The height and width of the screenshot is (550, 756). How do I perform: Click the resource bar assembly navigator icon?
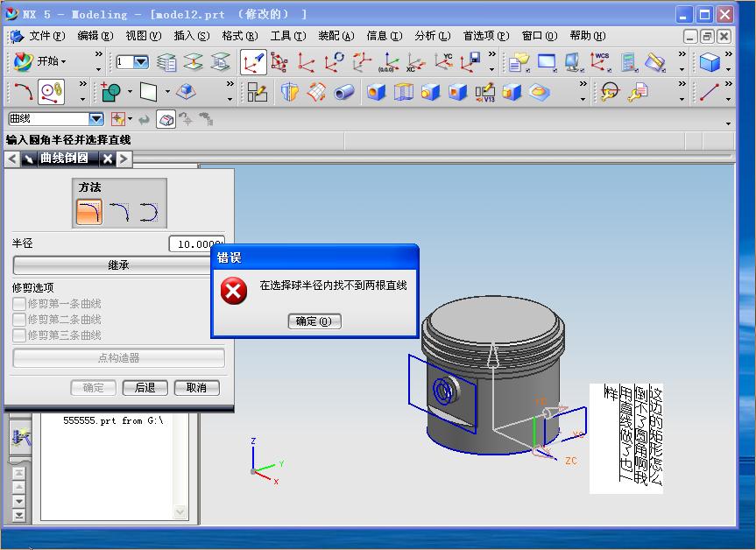(x=20, y=437)
